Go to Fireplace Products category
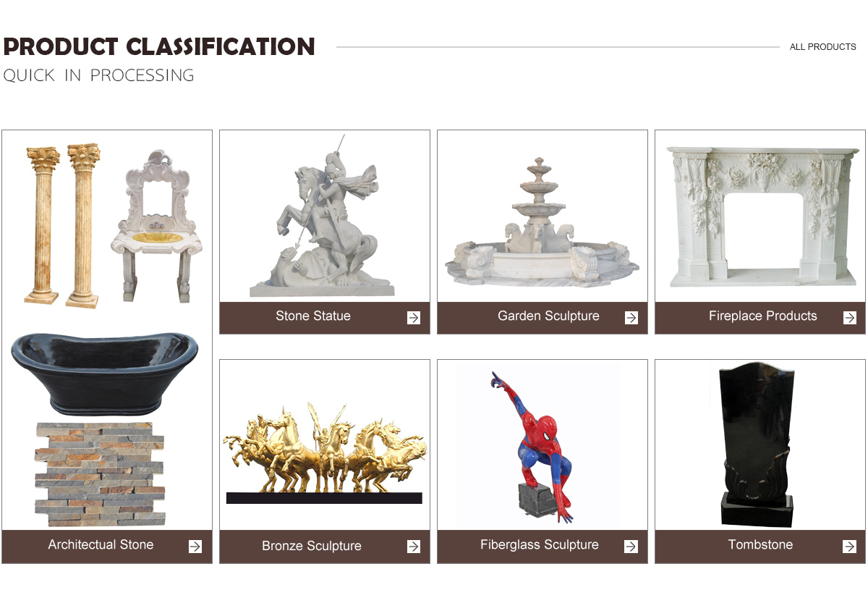The width and height of the screenshot is (868, 590). [x=762, y=316]
